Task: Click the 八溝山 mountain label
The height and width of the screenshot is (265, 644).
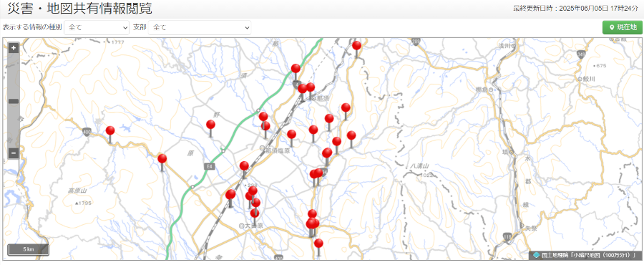Action: [x=420, y=166]
